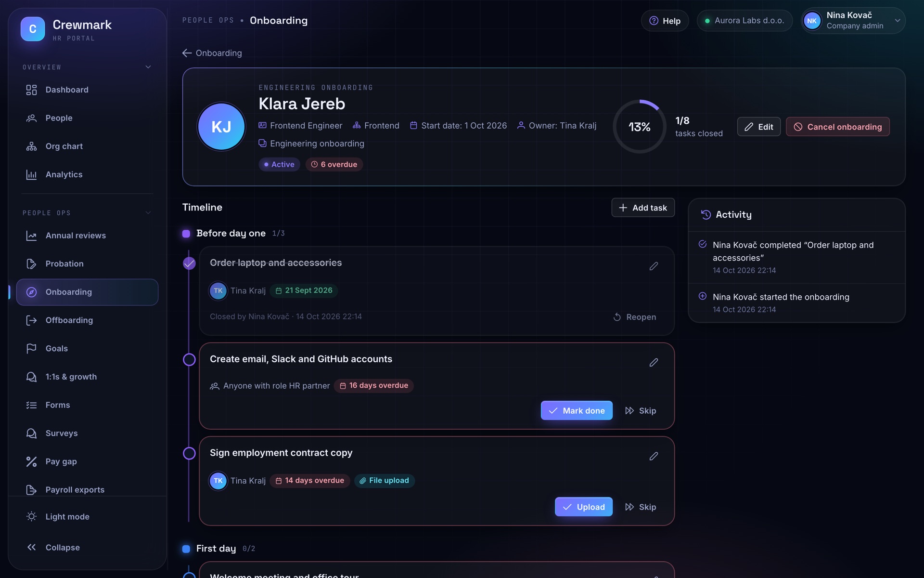Viewport: 924px width, 578px height.
Task: Skip the Create email accounts task
Action: point(641,410)
